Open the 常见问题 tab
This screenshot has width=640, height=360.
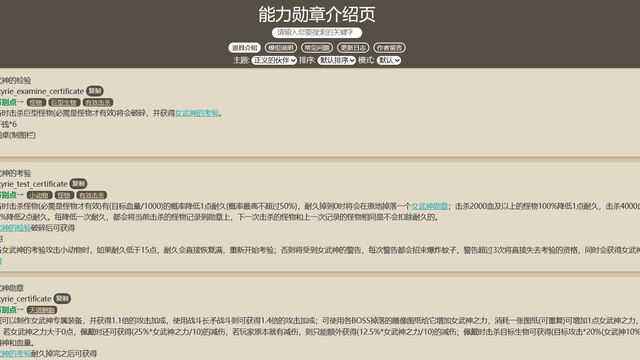point(317,48)
